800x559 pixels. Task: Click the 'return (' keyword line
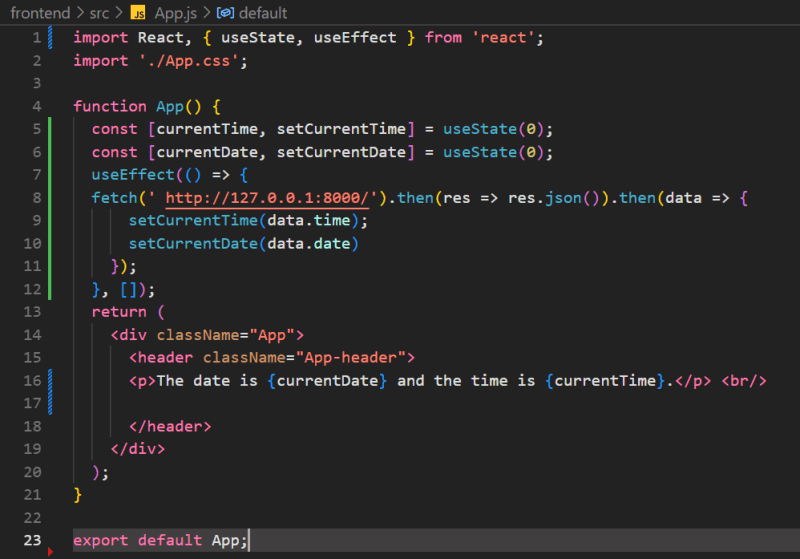(x=128, y=312)
